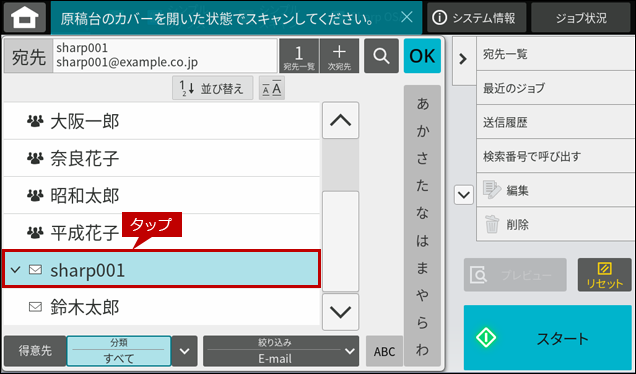Jump to ら index

(422, 322)
